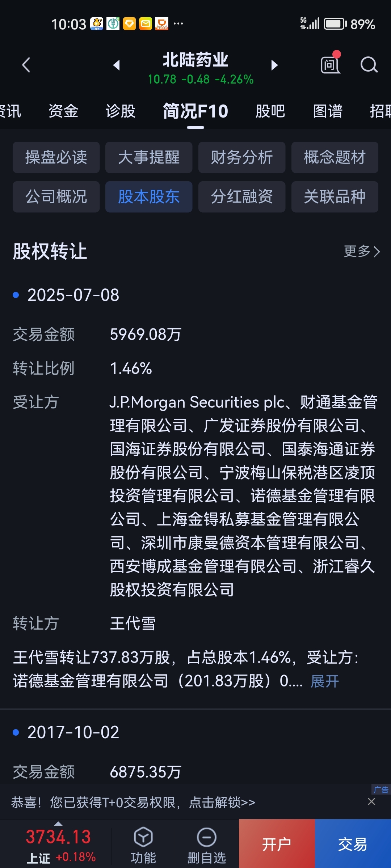Open the 问 assistant icon
The width and height of the screenshot is (391, 868).
[331, 64]
